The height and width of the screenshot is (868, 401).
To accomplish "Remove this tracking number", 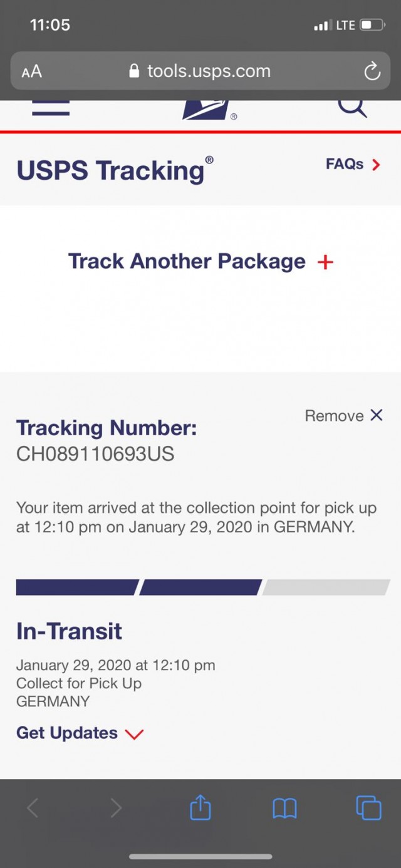I will point(343,416).
